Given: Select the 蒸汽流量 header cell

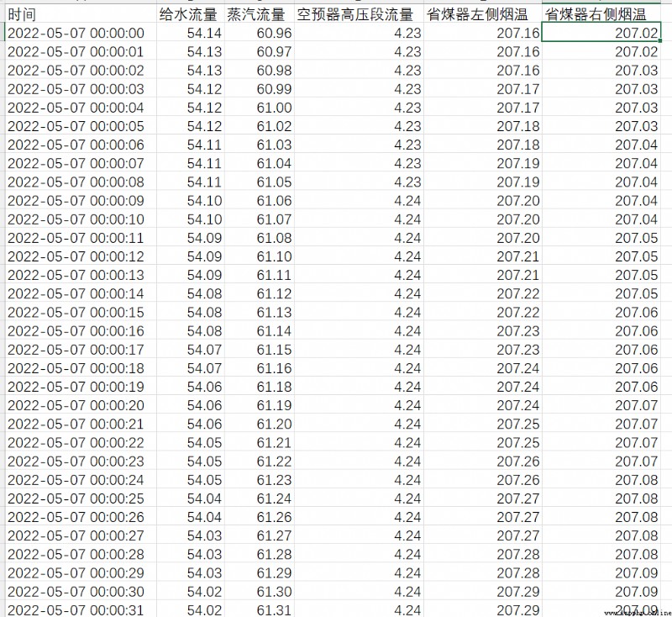Looking at the screenshot, I should click(260, 14).
